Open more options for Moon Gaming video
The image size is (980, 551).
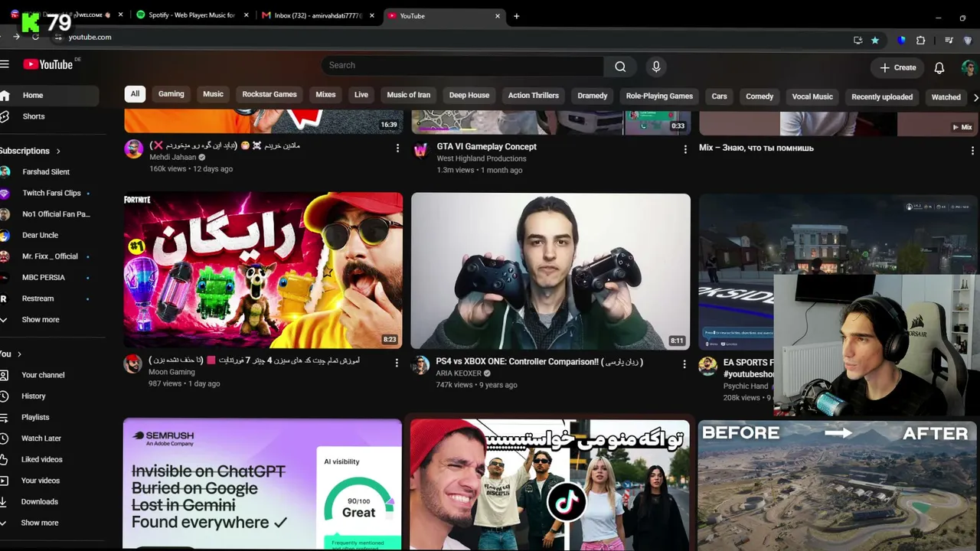tap(397, 363)
